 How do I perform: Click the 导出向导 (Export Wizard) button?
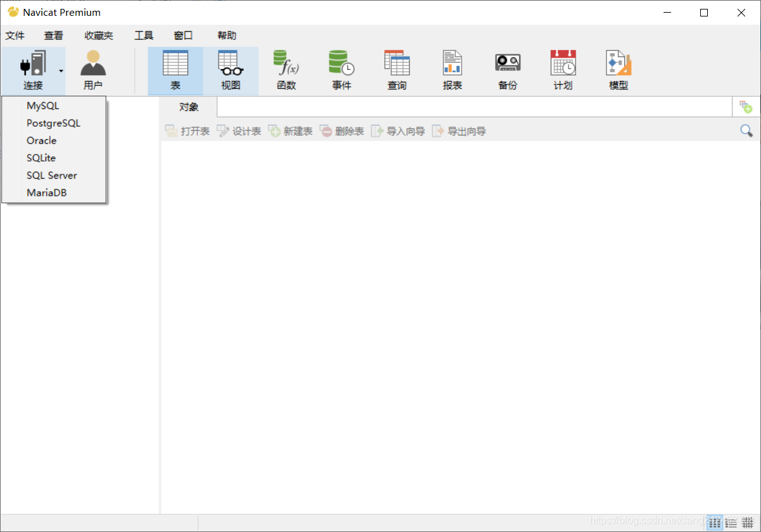(459, 131)
